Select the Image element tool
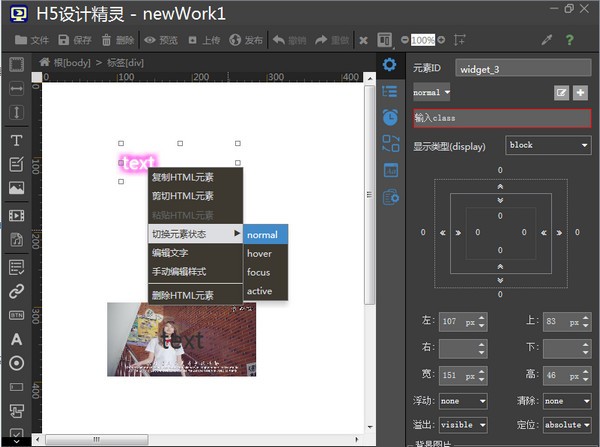 coord(16,188)
